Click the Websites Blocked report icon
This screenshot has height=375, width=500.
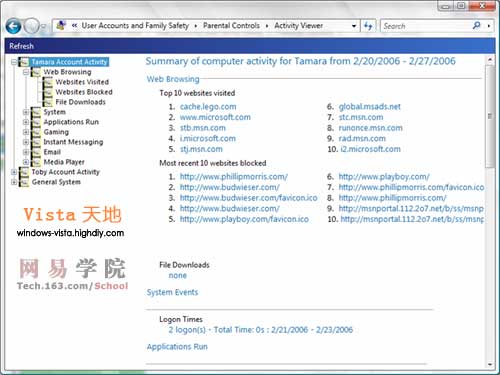click(x=48, y=92)
